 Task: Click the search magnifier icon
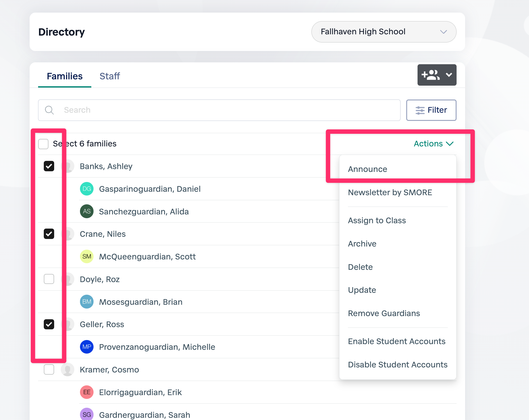[x=49, y=110]
